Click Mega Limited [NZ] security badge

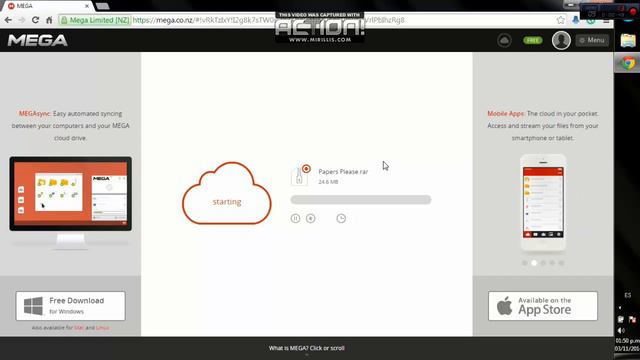point(95,20)
